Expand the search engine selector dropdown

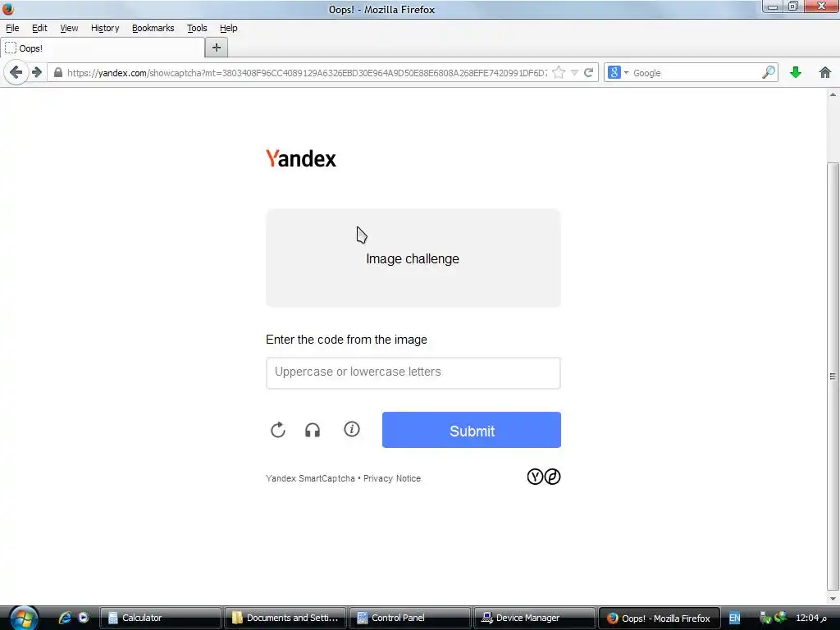(626, 72)
